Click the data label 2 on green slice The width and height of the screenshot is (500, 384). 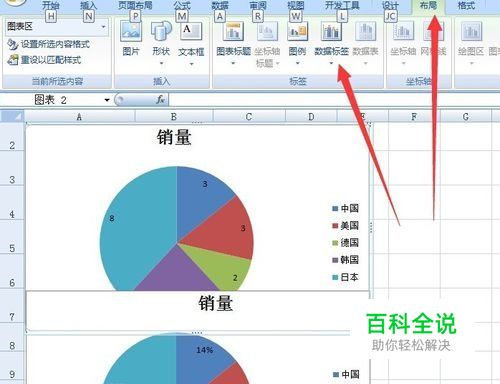(x=235, y=278)
